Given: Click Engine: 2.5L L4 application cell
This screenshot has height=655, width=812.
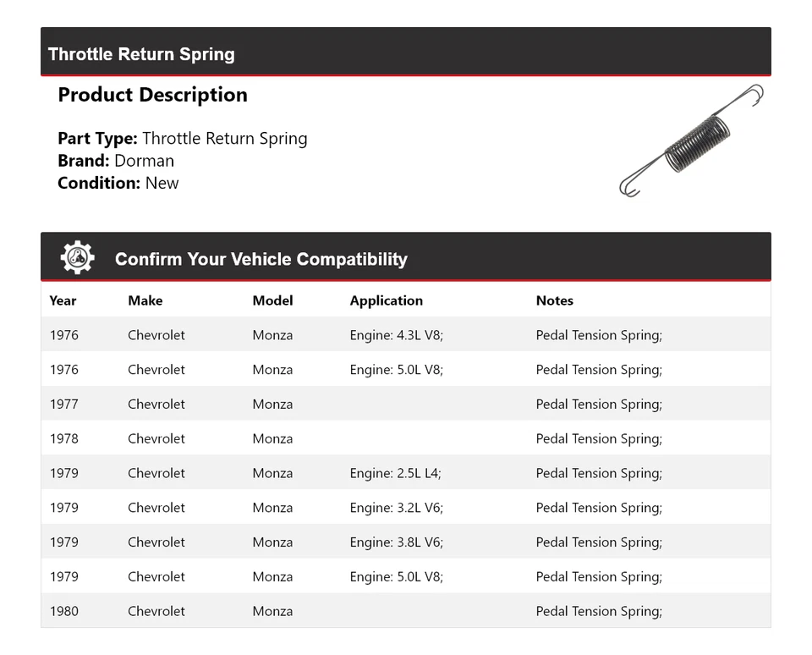Looking at the screenshot, I should pos(395,473).
